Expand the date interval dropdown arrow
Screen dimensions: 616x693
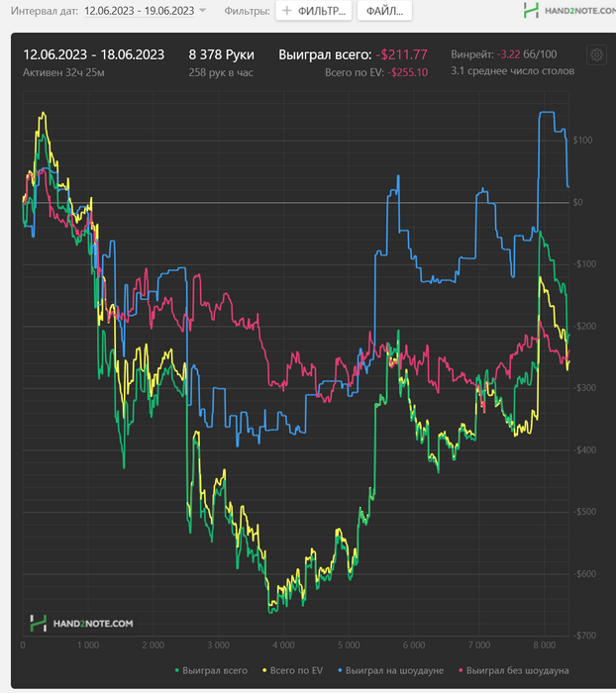click(x=203, y=10)
